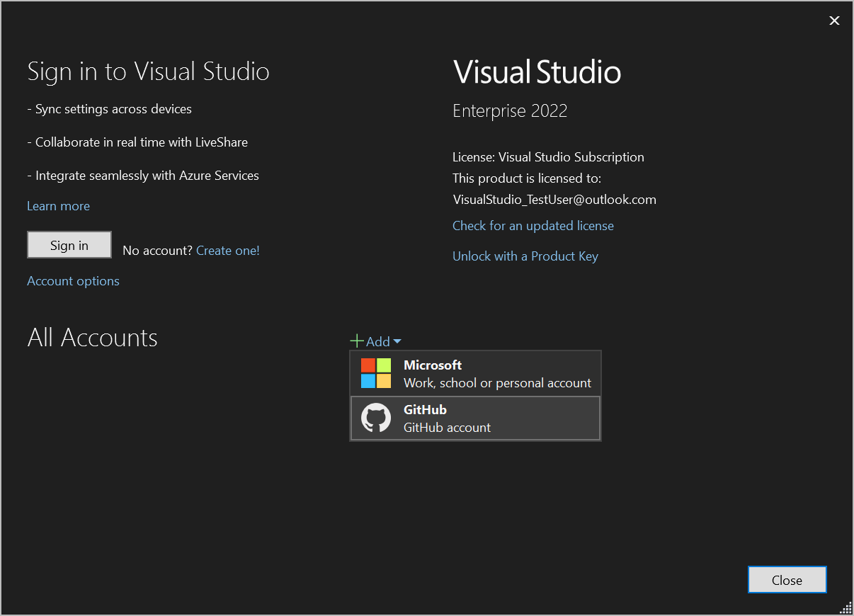Image resolution: width=854 pixels, height=616 pixels.
Task: Click the Close button
Action: 787,579
